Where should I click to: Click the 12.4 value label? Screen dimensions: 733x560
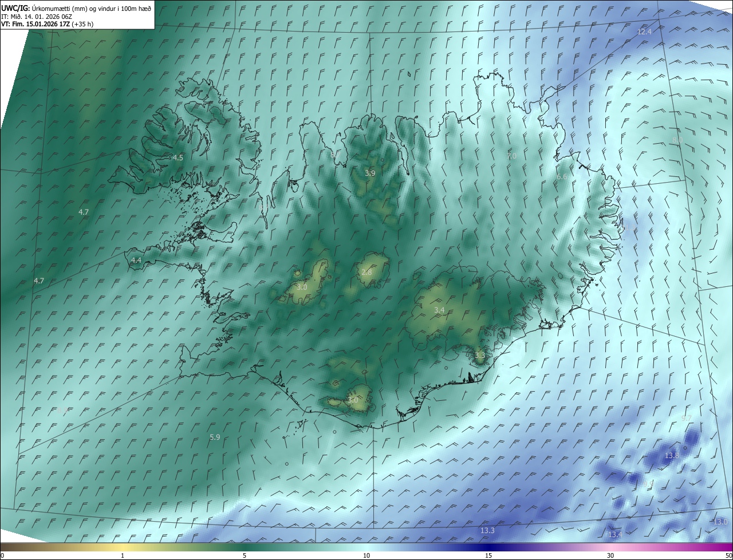644,31
